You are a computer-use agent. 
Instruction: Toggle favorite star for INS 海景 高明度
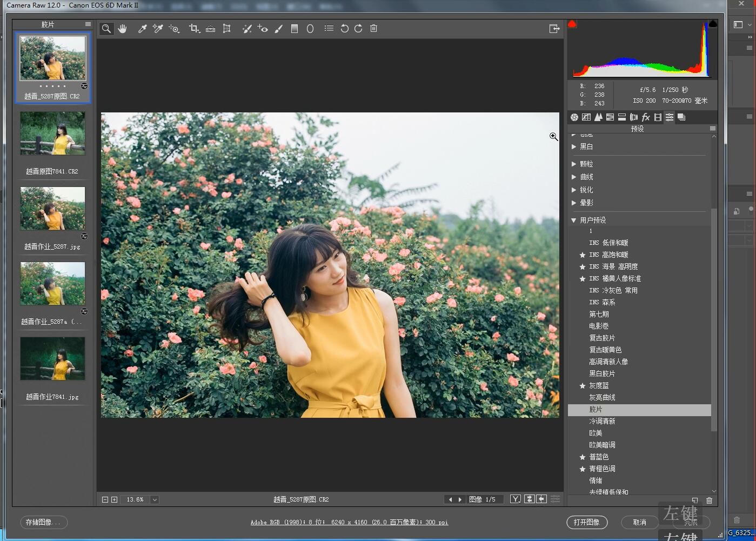coord(583,267)
